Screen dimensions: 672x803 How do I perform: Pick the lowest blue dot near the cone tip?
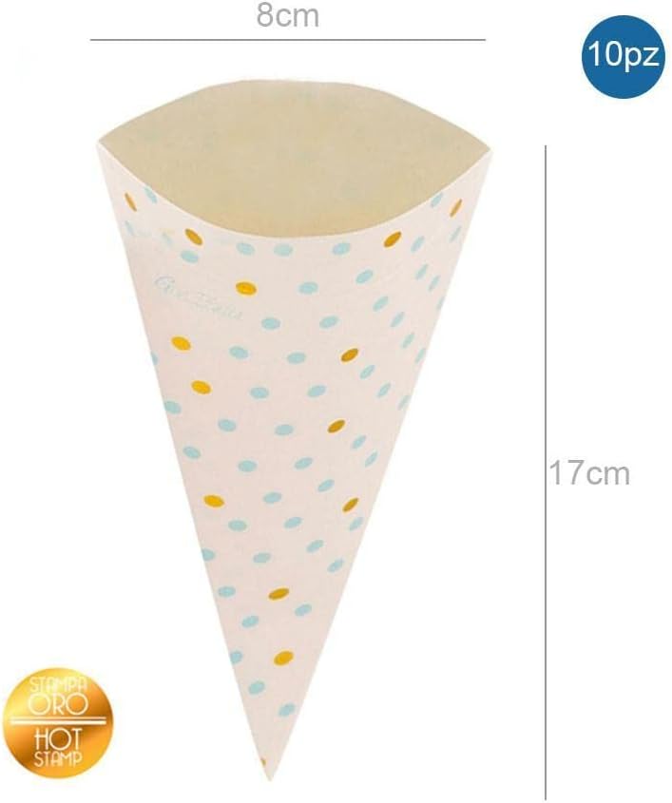click(287, 710)
